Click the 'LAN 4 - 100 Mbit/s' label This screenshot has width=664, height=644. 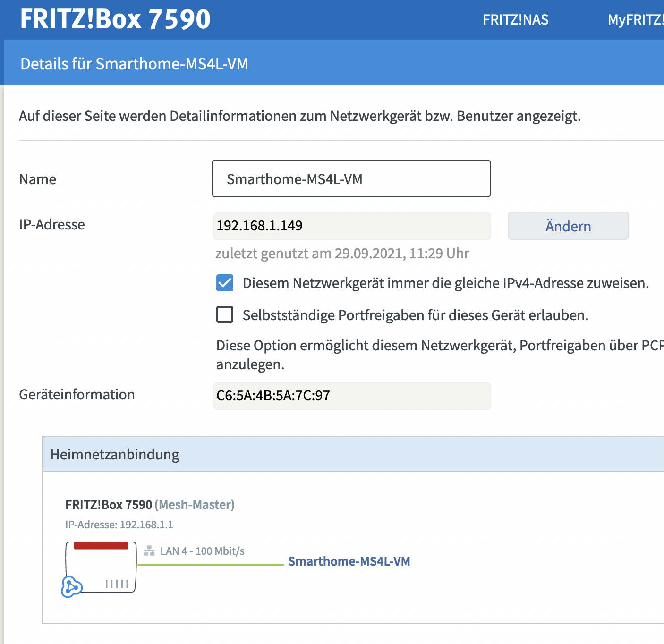pos(203,551)
